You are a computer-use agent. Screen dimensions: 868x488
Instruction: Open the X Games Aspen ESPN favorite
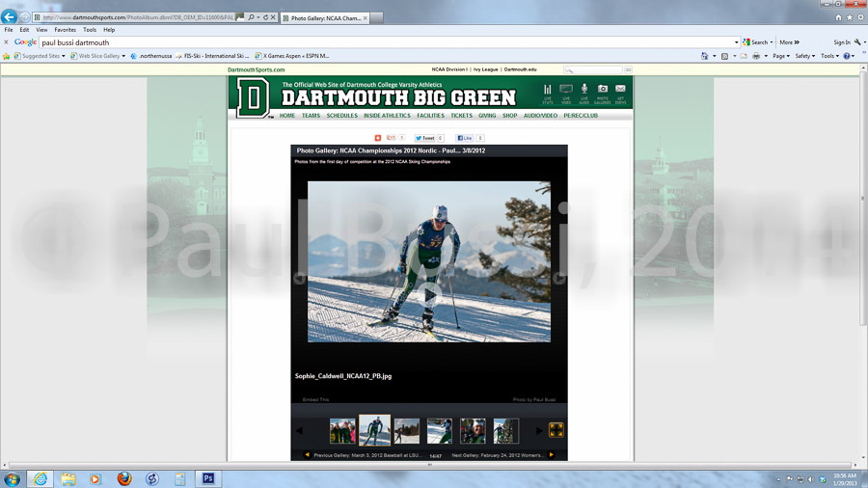(x=291, y=56)
